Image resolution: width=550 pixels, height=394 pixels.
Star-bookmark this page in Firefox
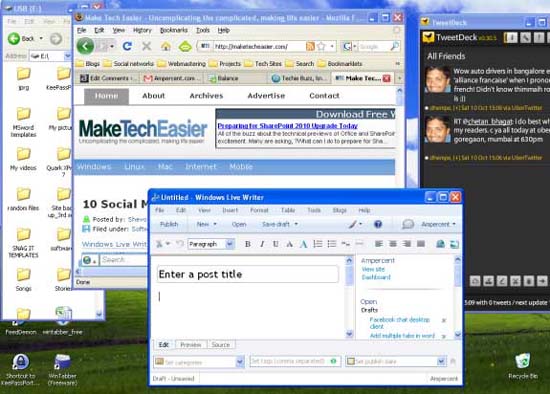point(321,46)
